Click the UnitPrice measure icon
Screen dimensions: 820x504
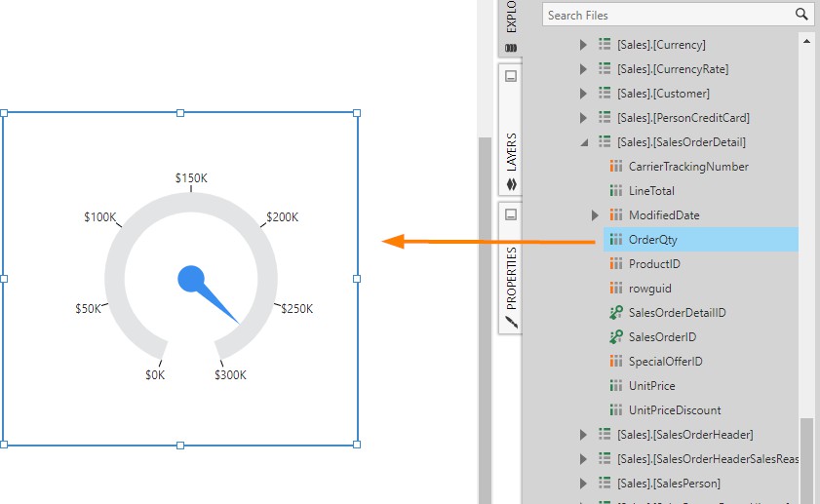(x=615, y=386)
